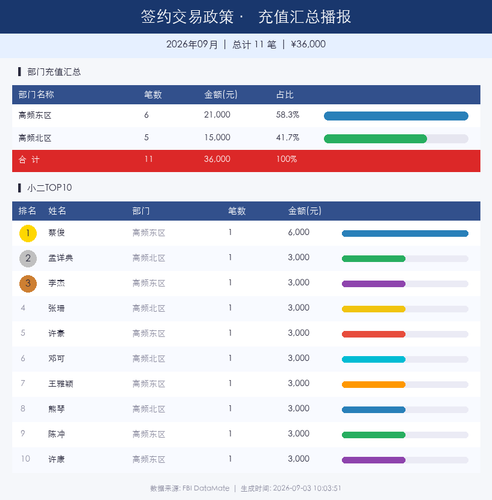Image resolution: width=492 pixels, height=500 pixels.
Task: Click the 部门充值汇总 section heading
Action: click(x=54, y=72)
